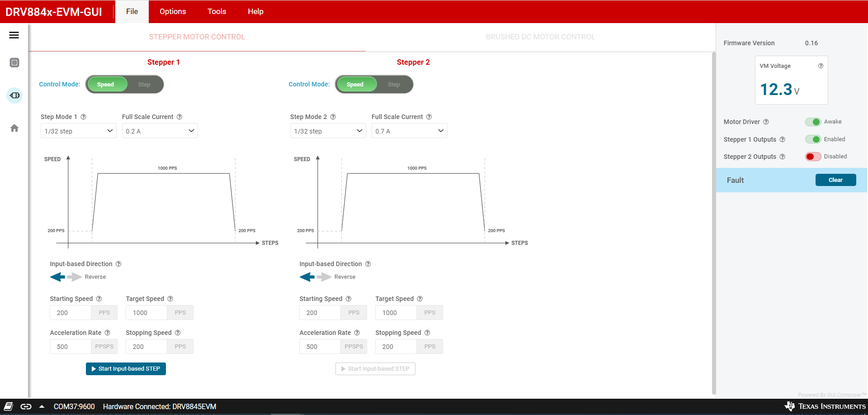
Task: Open the Step Mode 1 dropdown
Action: (x=78, y=131)
